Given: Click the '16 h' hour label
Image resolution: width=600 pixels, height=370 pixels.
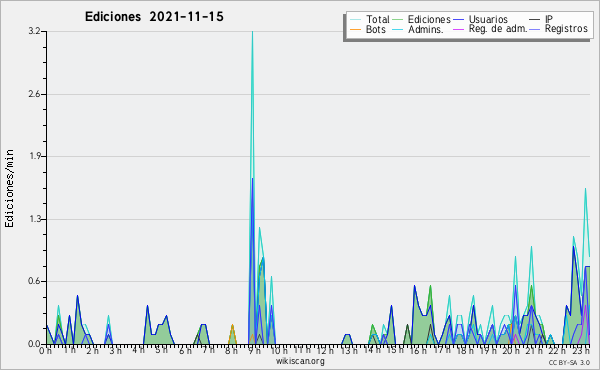Looking at the screenshot, I should coord(418,350).
